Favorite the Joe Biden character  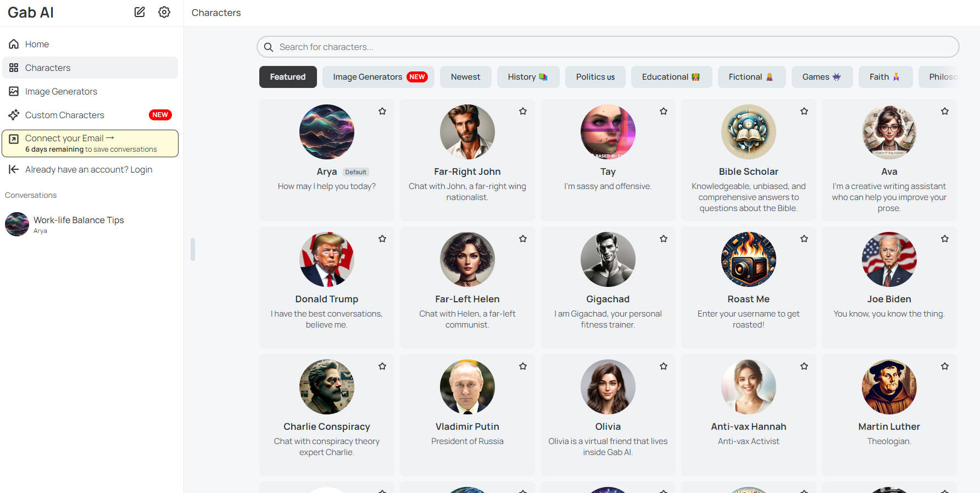945,239
